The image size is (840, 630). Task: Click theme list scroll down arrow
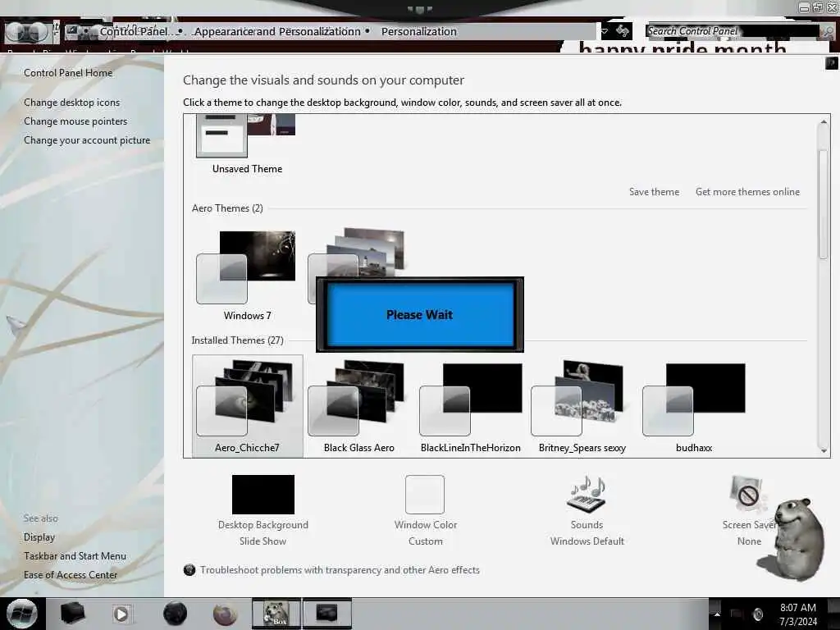point(824,450)
